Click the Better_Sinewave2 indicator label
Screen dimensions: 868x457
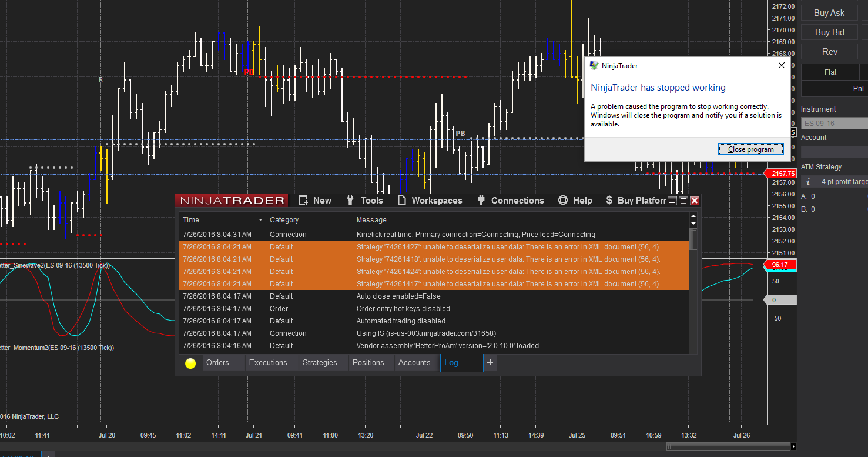coord(55,265)
